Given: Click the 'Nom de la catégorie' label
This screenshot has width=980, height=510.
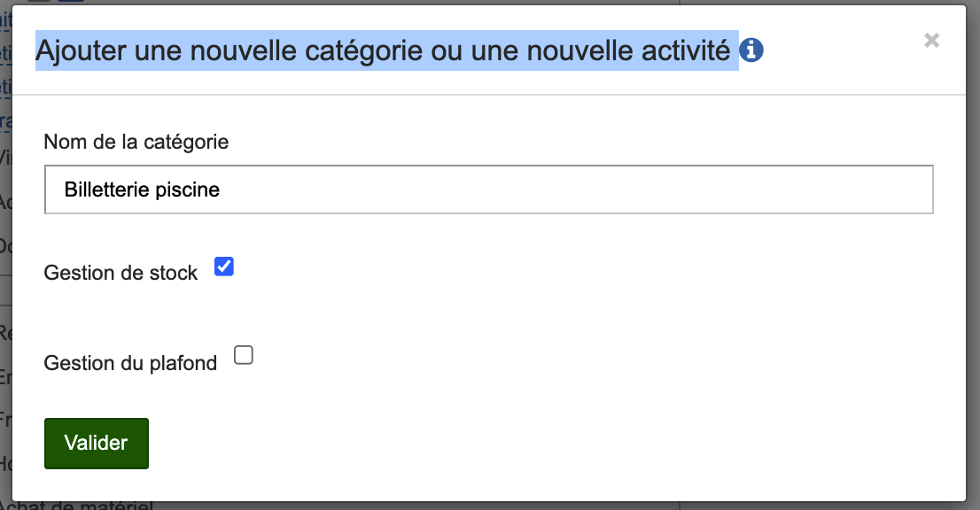Looking at the screenshot, I should [136, 142].
